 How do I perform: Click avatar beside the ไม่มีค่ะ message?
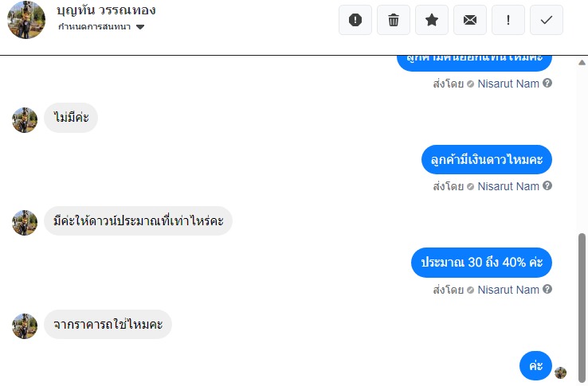tap(25, 119)
